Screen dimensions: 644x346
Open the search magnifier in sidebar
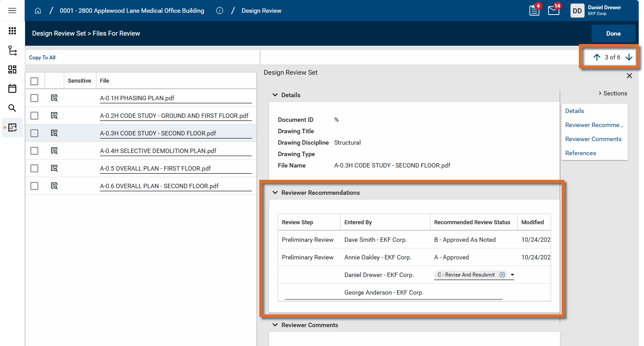tap(12, 108)
